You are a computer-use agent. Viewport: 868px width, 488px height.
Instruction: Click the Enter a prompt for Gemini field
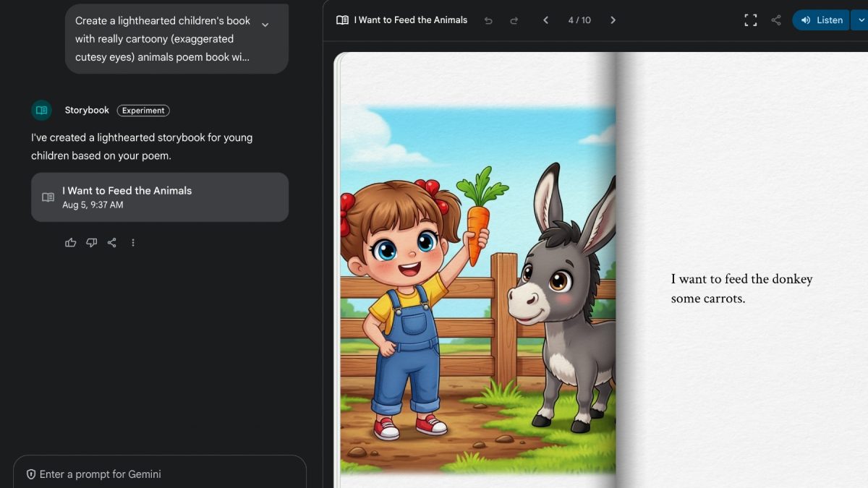coord(159,474)
